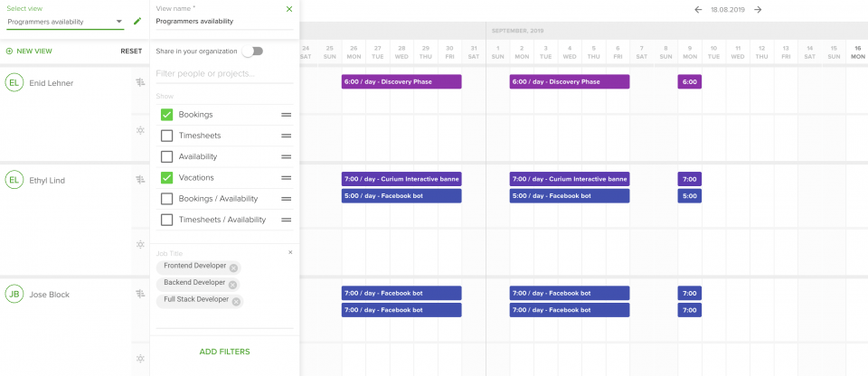Open Ethyl Lind's Aug 26 5:00 Facebook bot booking
The height and width of the screenshot is (376, 868).
401,195
